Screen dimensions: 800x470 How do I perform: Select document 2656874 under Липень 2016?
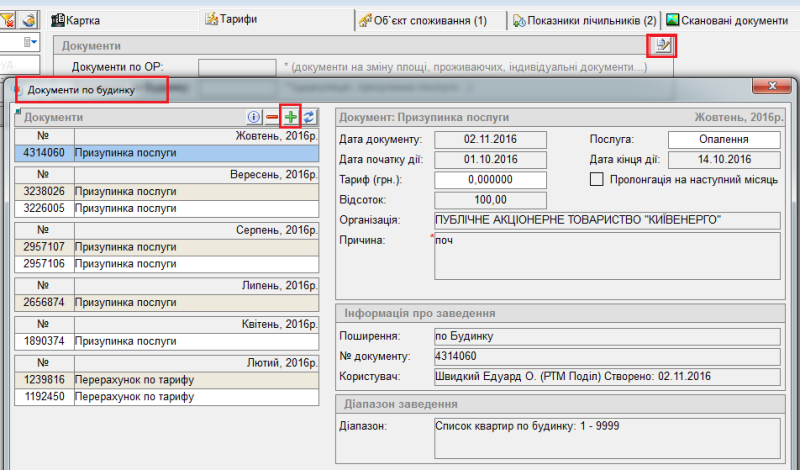pyautogui.click(x=166, y=302)
